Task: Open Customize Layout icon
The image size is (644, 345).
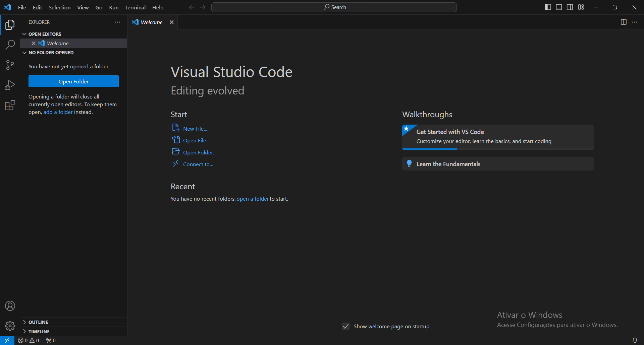Action: pos(581,7)
